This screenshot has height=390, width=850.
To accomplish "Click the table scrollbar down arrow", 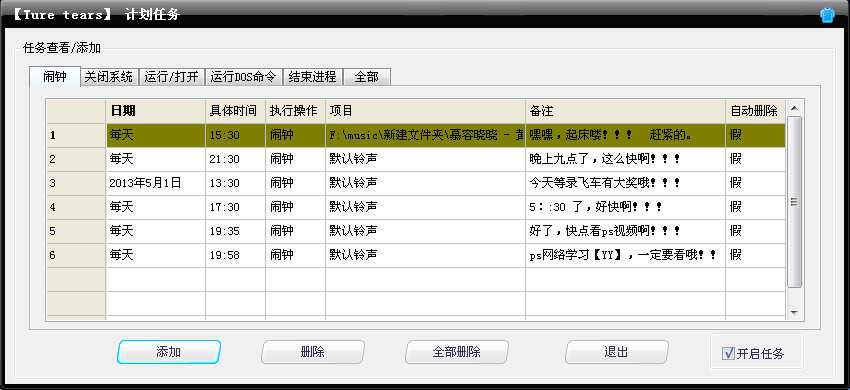I will [x=794, y=312].
